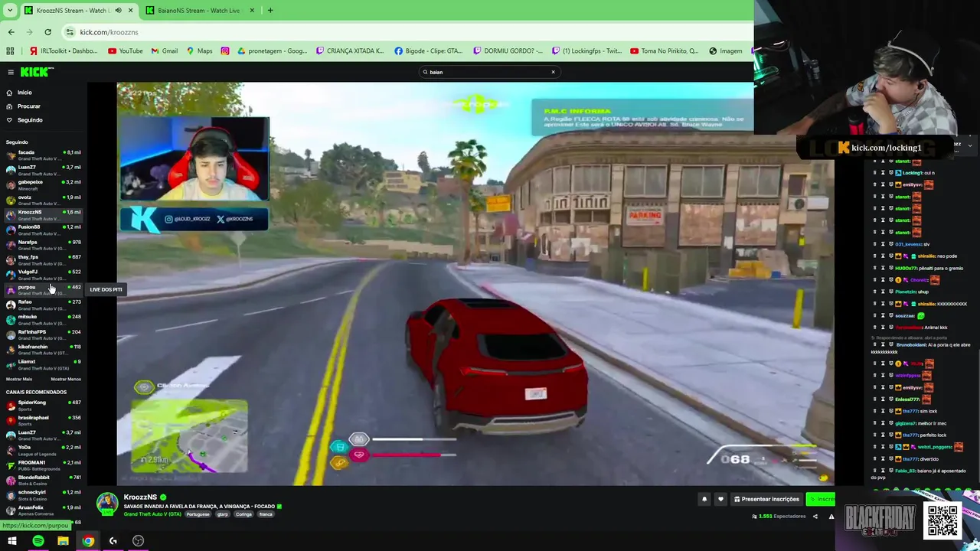Viewport: 980px width, 551px height.
Task: Select the Coringa stream tag
Action: (x=243, y=514)
